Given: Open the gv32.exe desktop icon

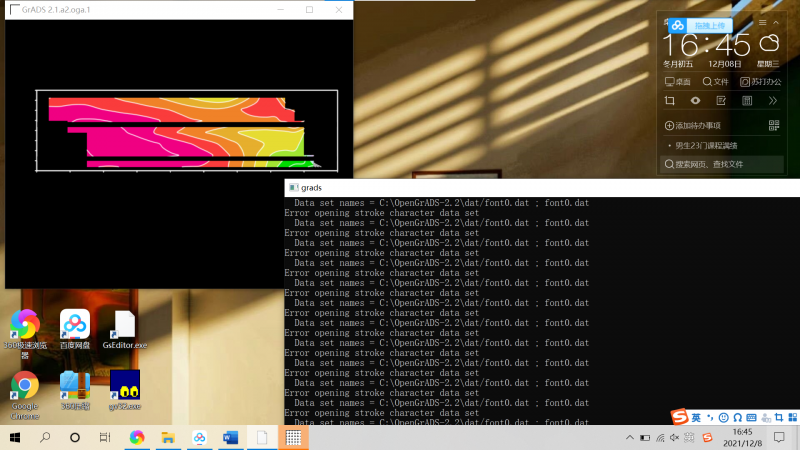Looking at the screenshot, I should tap(124, 385).
